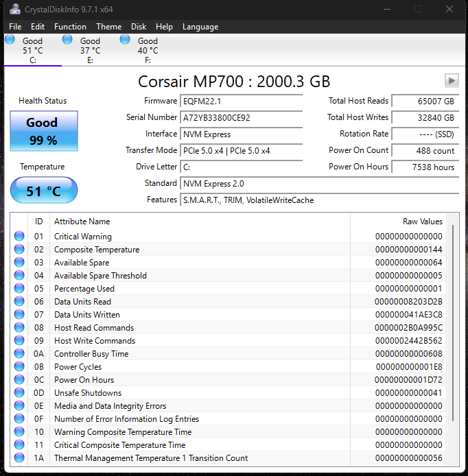The image size is (468, 476).
Task: Click the status orb for Power Cycles
Action: coord(19,367)
